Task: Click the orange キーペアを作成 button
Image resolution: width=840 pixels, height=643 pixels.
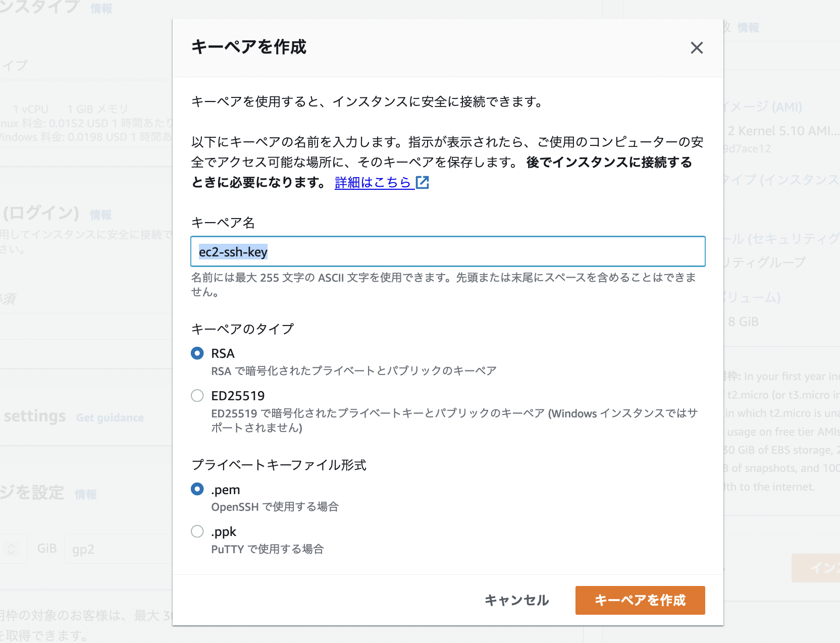Action: coord(640,600)
